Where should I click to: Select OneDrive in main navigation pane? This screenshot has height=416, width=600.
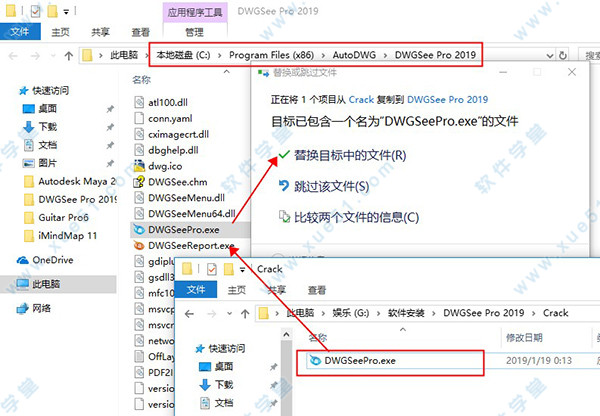(53, 260)
